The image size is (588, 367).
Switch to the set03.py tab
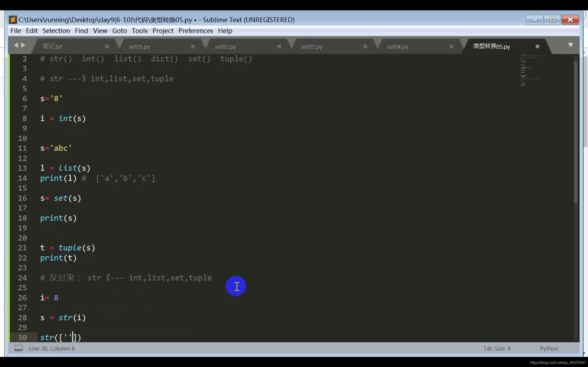click(311, 47)
